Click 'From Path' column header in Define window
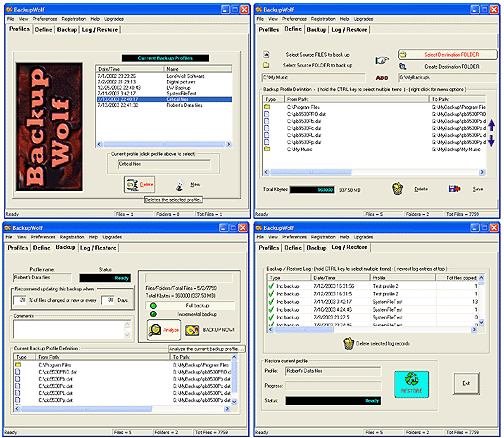504x438 pixels. [356, 99]
